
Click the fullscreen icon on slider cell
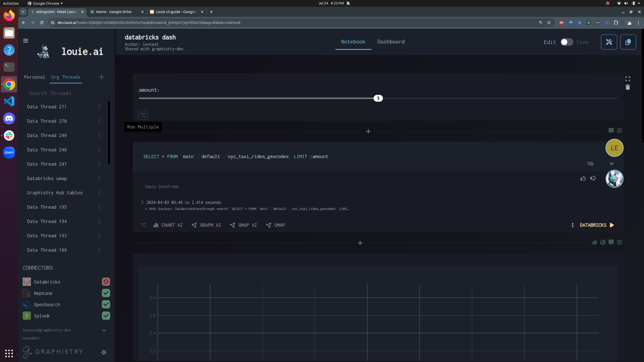pyautogui.click(x=628, y=79)
